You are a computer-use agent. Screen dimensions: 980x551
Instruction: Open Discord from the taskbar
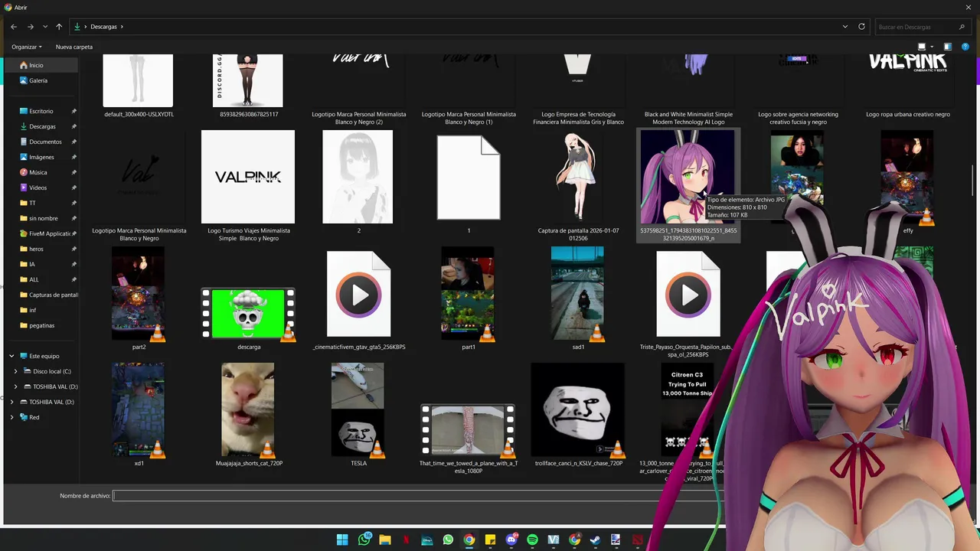point(511,540)
